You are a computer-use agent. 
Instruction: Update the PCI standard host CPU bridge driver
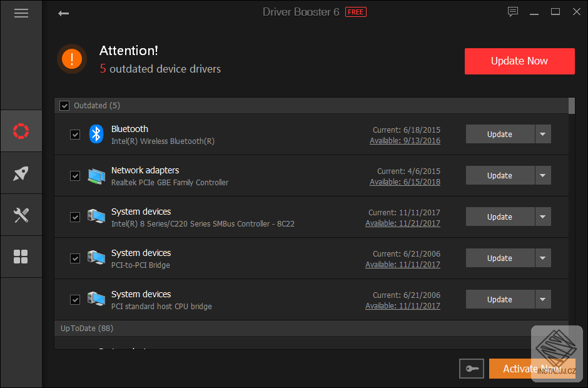[500, 299]
